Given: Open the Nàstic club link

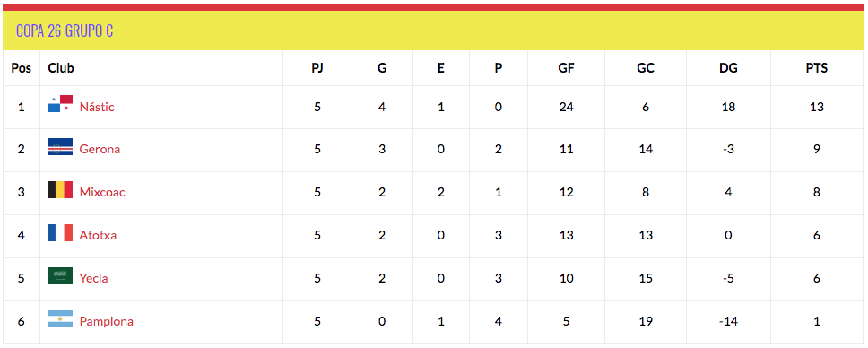Looking at the screenshot, I should [x=97, y=107].
